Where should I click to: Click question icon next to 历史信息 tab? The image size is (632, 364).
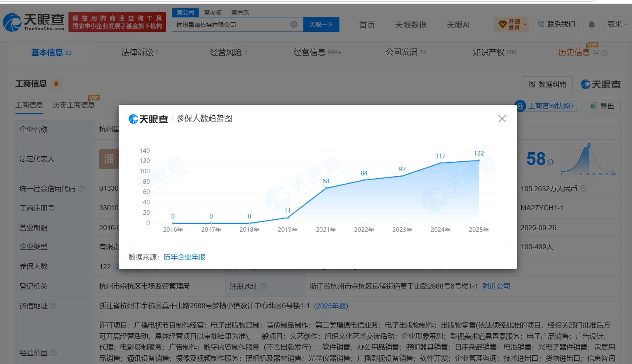[x=605, y=53]
